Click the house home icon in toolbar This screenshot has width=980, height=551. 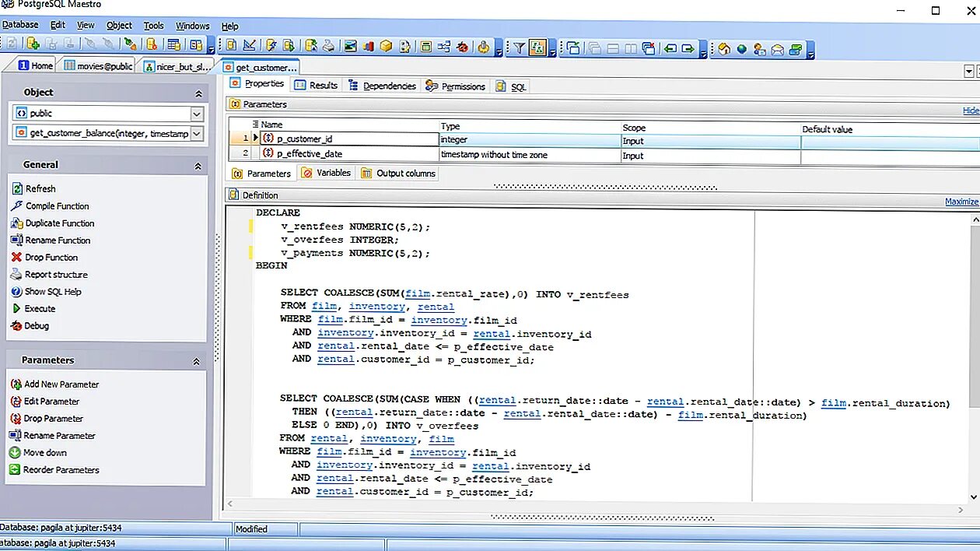point(724,49)
